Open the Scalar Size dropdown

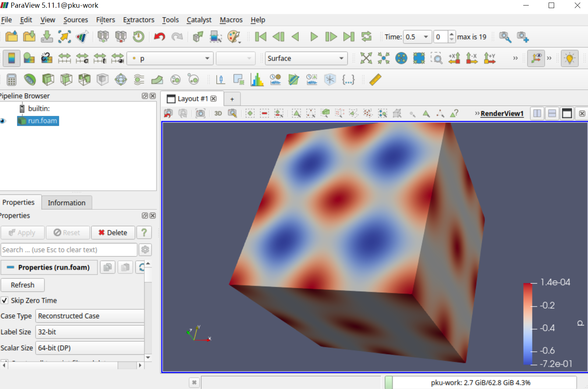(x=90, y=348)
